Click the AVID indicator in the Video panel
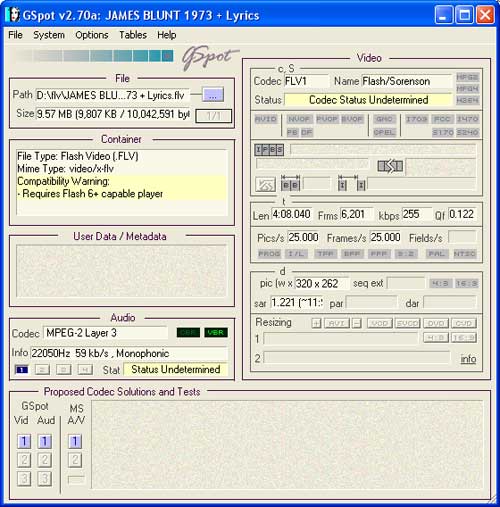Viewport: 500px width, 507px height. (x=266, y=119)
